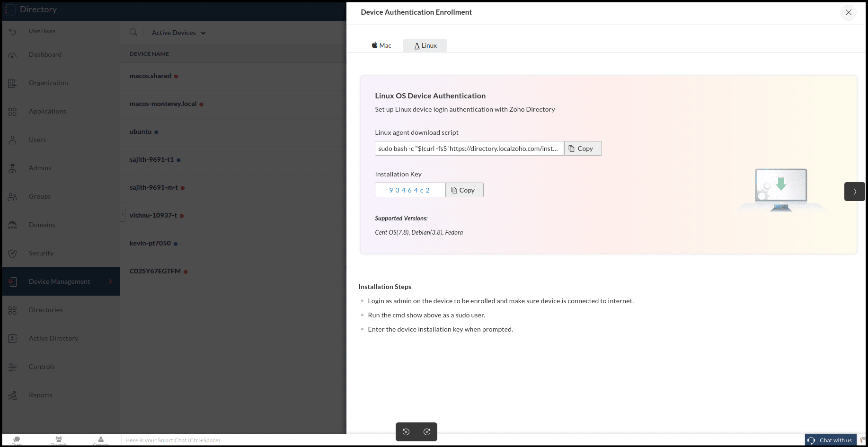Select the vishnu-10937-t device

pyautogui.click(x=233, y=216)
